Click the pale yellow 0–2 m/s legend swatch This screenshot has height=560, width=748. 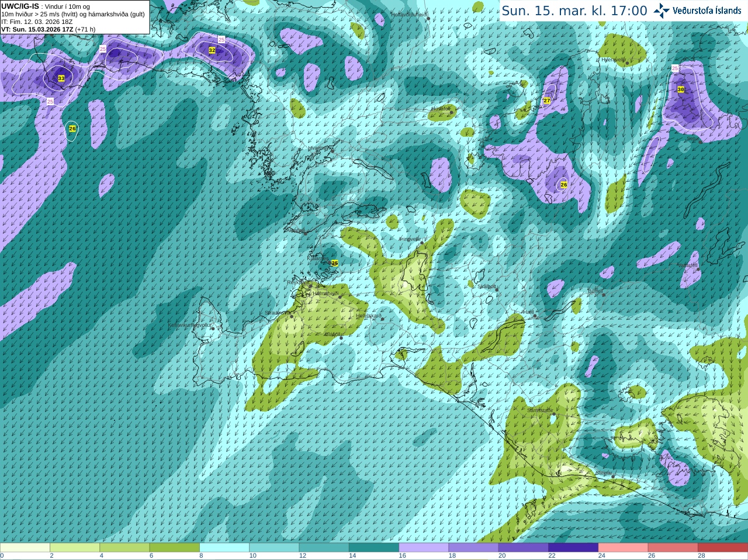[x=25, y=548]
